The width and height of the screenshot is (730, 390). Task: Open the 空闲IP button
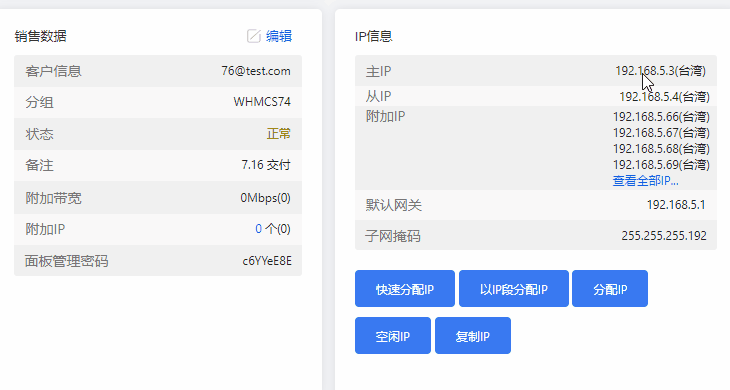click(x=392, y=336)
